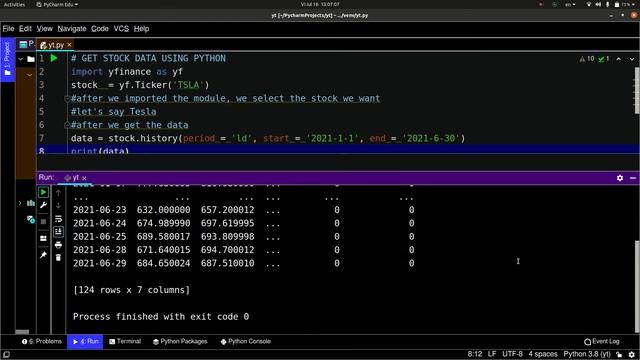
Task: Change line separator LF
Action: 492,354
